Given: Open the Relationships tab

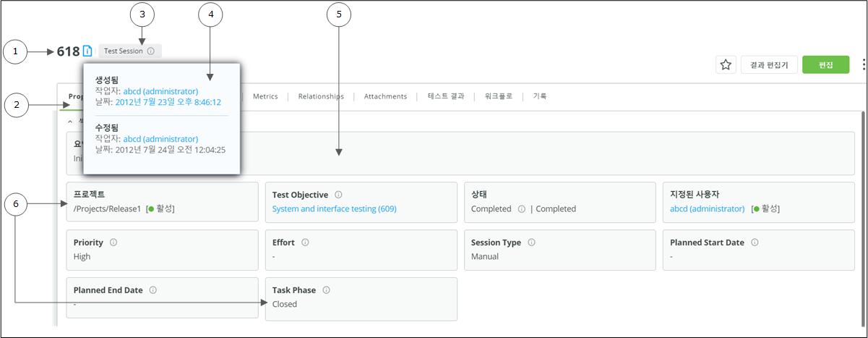Looking at the screenshot, I should coord(321,96).
